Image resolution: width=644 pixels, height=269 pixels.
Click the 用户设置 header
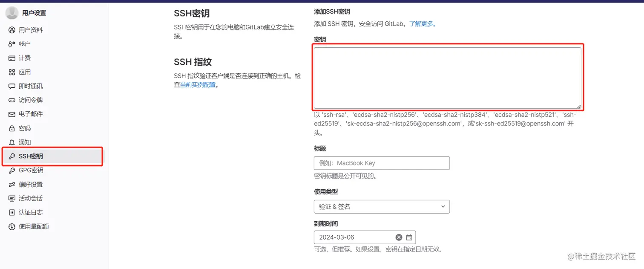34,13
